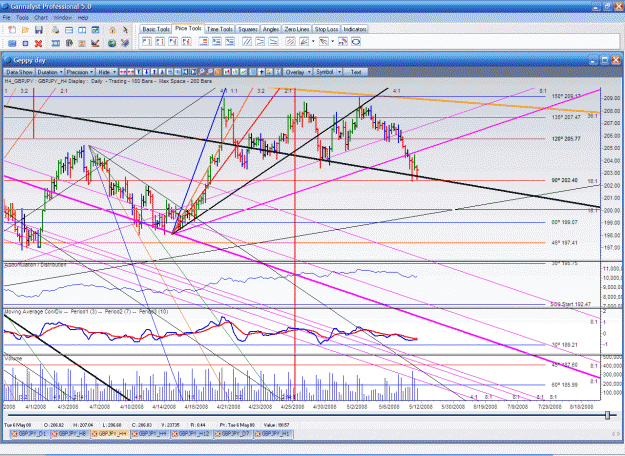Click the Data Show button
Image resolution: width=625 pixels, height=456 pixels.
(x=19, y=72)
